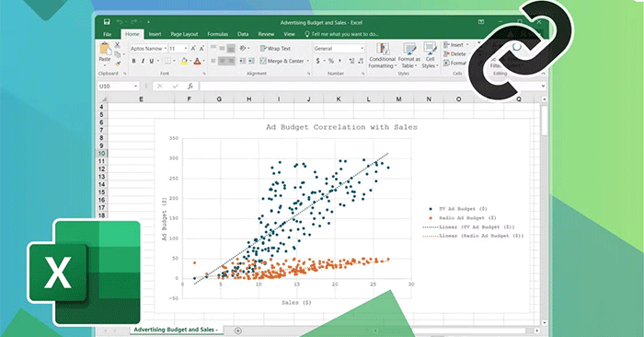This screenshot has width=644, height=337.
Task: Click the Copy icon
Action: tap(118, 53)
